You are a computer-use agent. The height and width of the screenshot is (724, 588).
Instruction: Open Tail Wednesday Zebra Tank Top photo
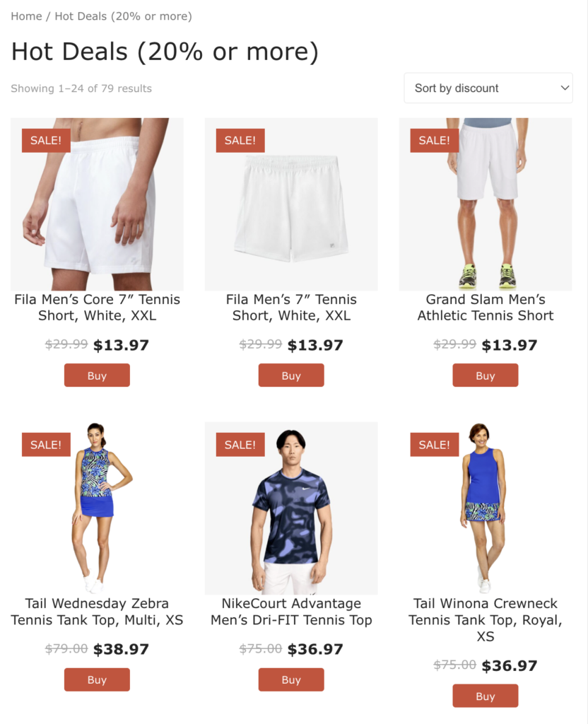(97, 508)
